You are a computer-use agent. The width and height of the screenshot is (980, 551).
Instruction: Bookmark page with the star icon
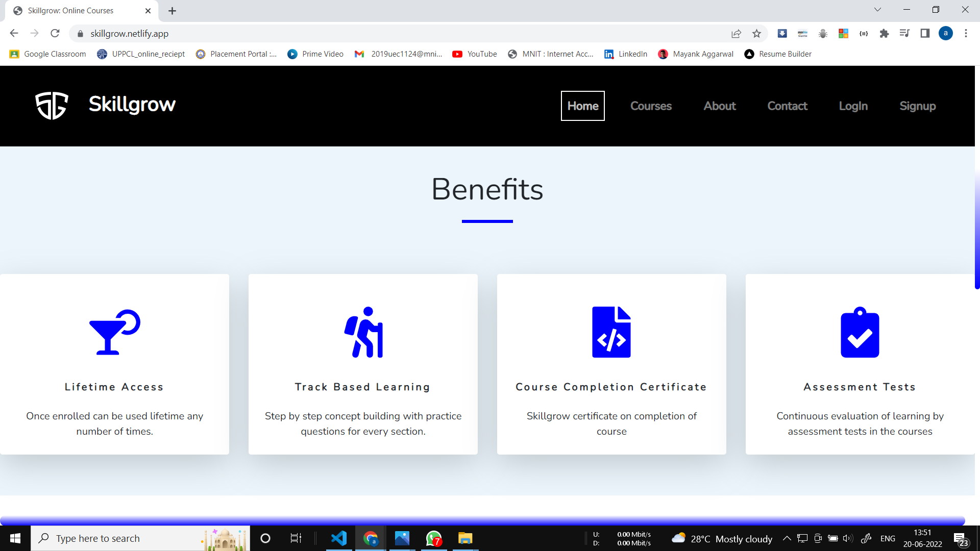tap(756, 34)
